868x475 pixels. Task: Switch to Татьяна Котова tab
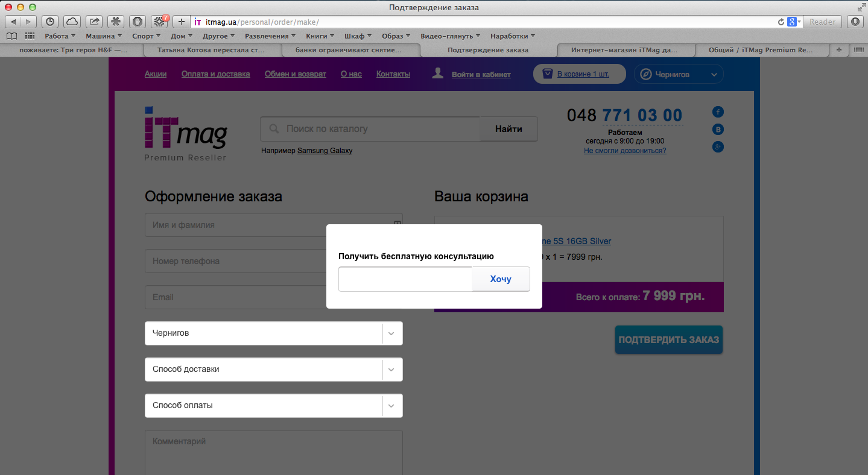213,51
